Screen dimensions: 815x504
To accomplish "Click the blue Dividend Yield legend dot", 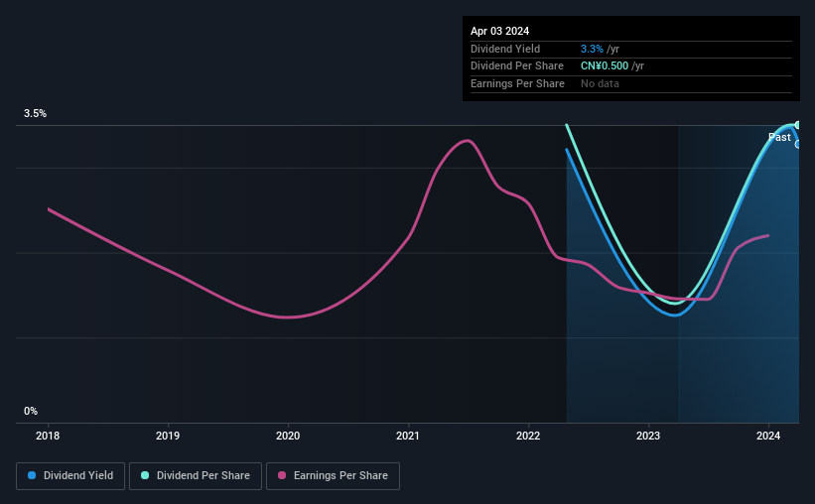I will tap(32, 475).
